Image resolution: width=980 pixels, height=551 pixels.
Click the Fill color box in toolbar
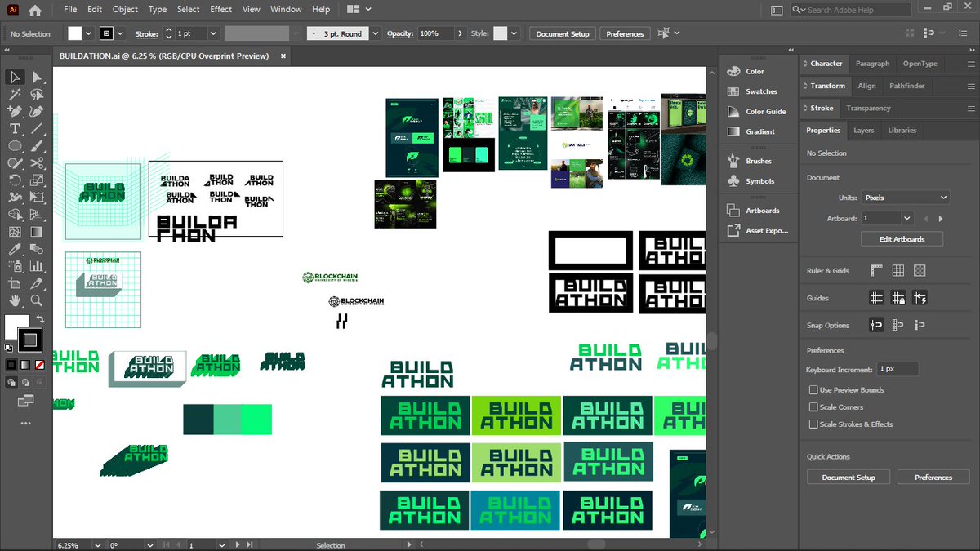point(17,327)
